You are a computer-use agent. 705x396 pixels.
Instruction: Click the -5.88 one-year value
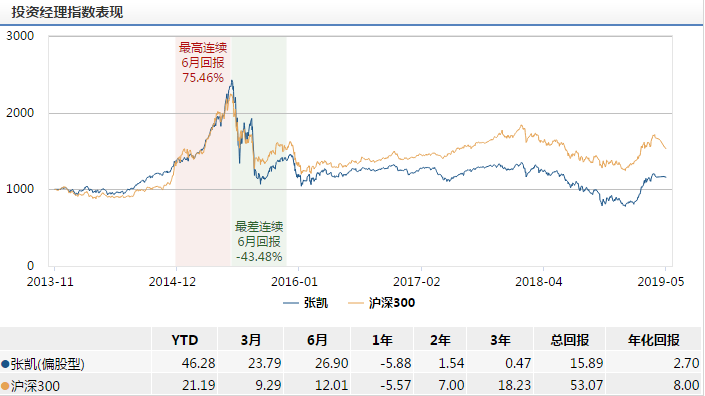tap(396, 363)
